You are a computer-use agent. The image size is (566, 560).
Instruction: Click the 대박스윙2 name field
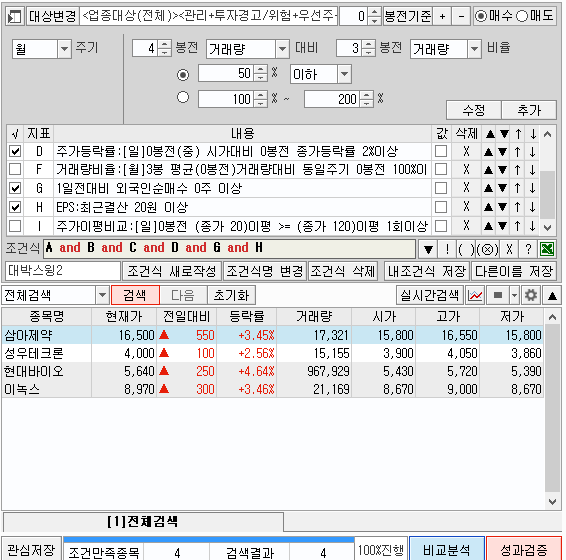point(63,271)
